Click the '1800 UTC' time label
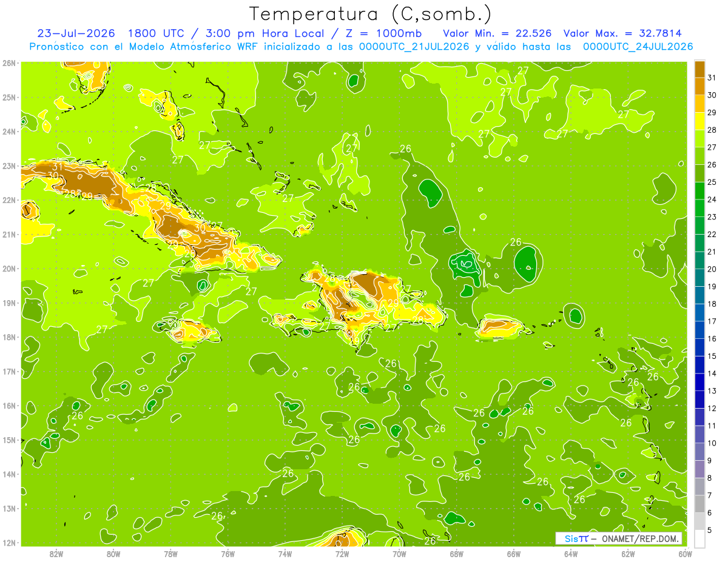The image size is (728, 562). [157, 33]
